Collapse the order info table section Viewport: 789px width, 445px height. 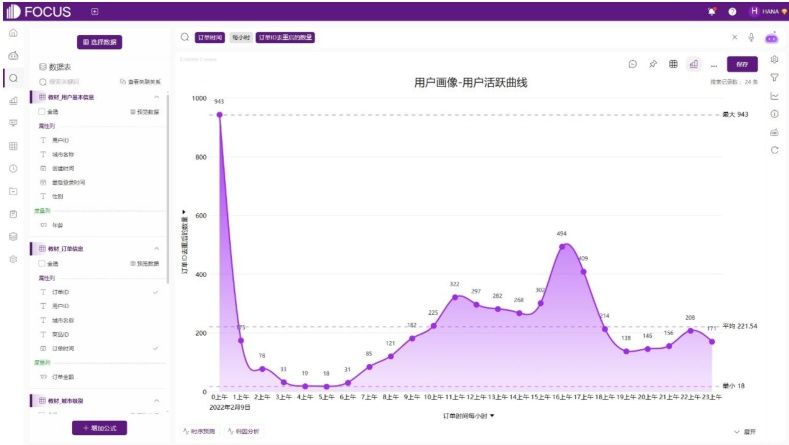[156, 249]
